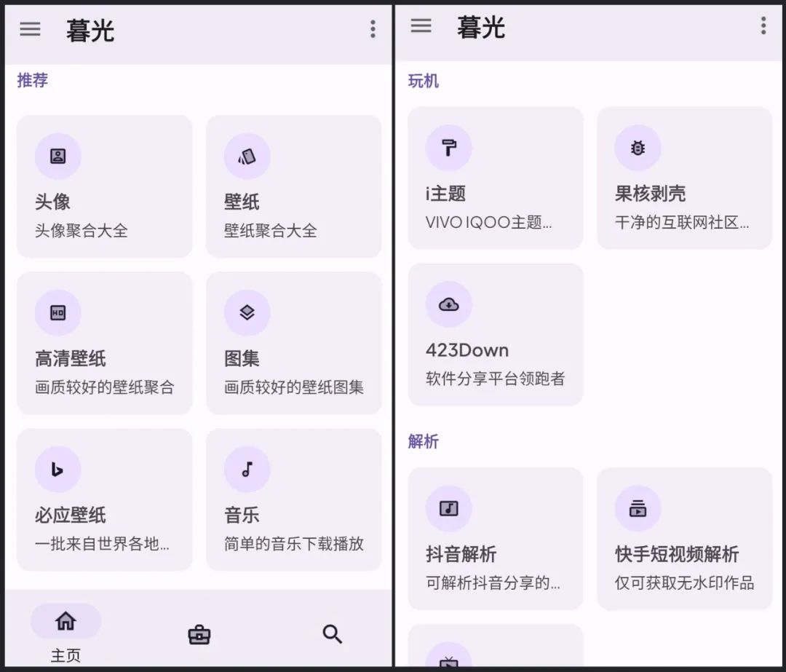
Task: Click the text 仅可获取无水印作品
Action: click(x=684, y=582)
